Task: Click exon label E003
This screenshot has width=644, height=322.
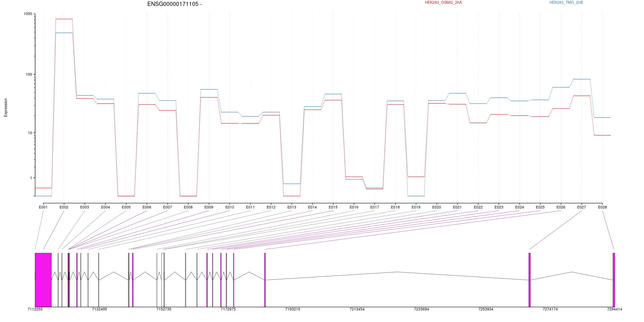Action: (85, 207)
